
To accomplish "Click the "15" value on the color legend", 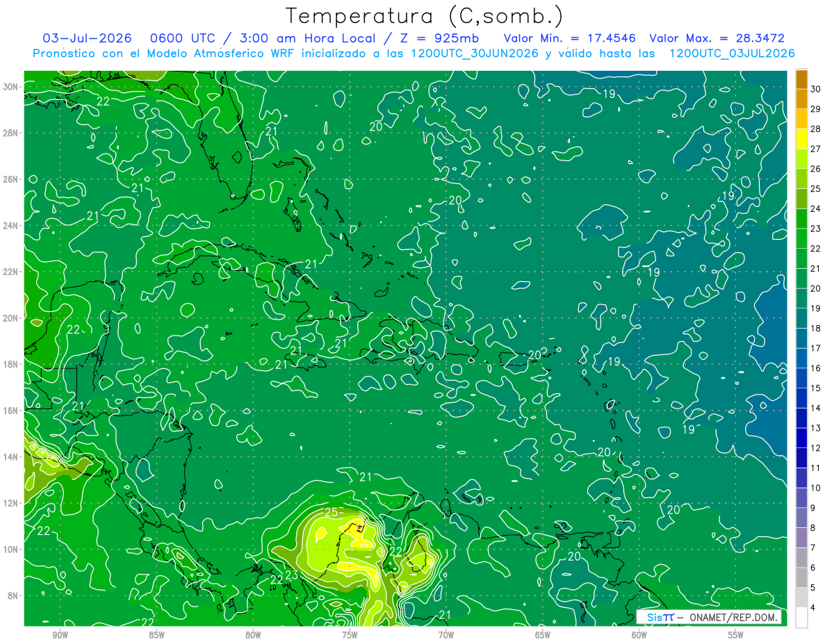I will tap(816, 388).
